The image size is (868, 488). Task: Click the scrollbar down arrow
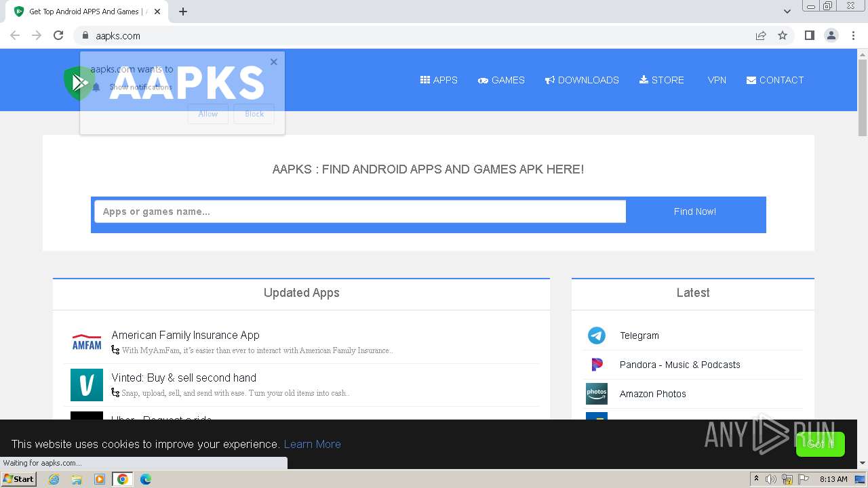point(863,463)
